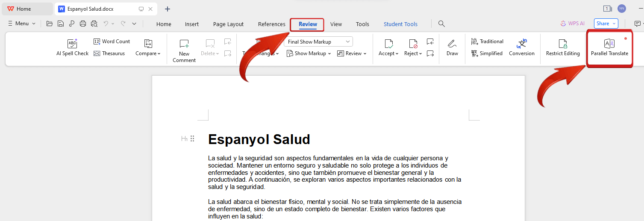Viewport: 644px width, 221px height.
Task: Click the Word Count icon
Action: pyautogui.click(x=97, y=41)
